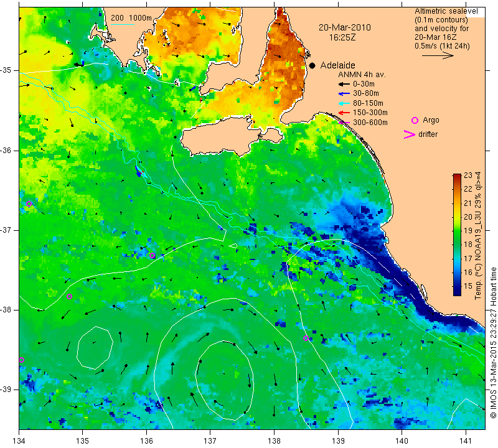Click the 0.5m/s velocity scale arrow
Viewport: 498px width, 448px height.
[438, 55]
